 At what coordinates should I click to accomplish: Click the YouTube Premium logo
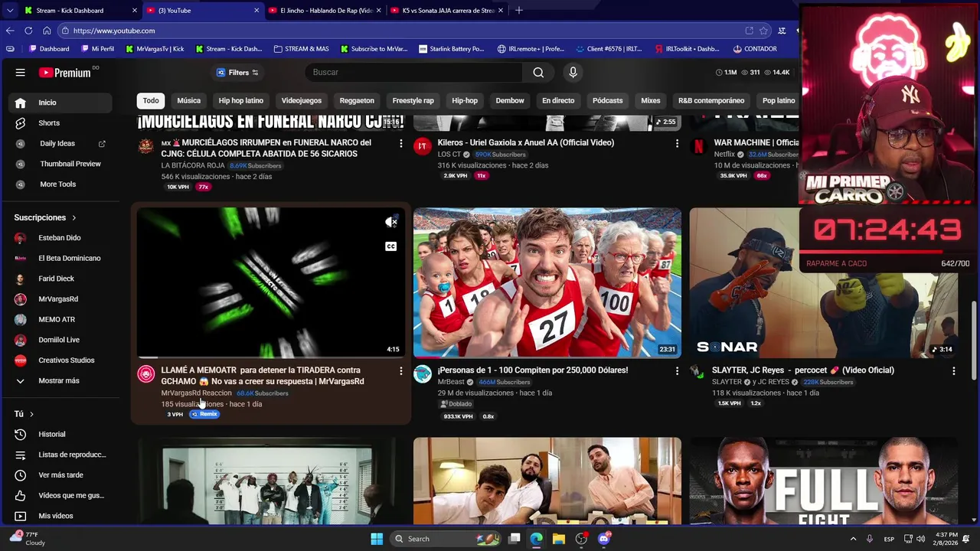click(x=65, y=73)
